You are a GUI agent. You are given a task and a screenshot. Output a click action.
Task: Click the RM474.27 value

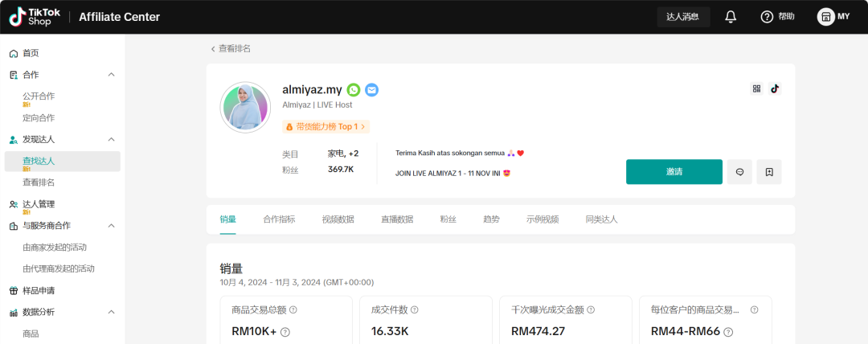point(538,332)
